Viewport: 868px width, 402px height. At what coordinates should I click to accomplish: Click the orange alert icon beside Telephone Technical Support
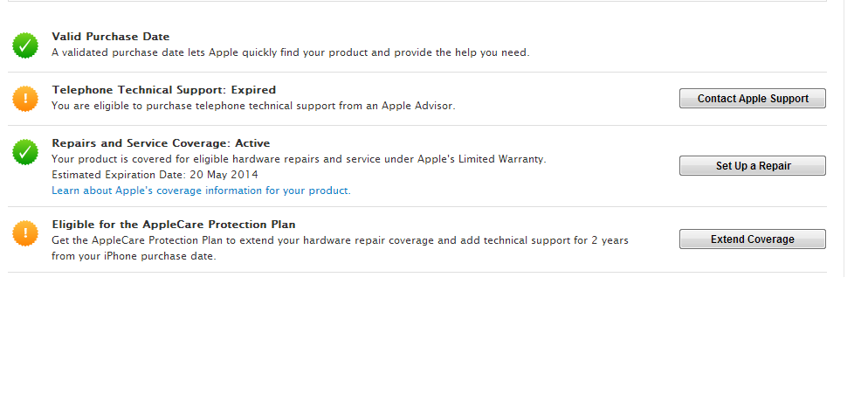(25, 99)
